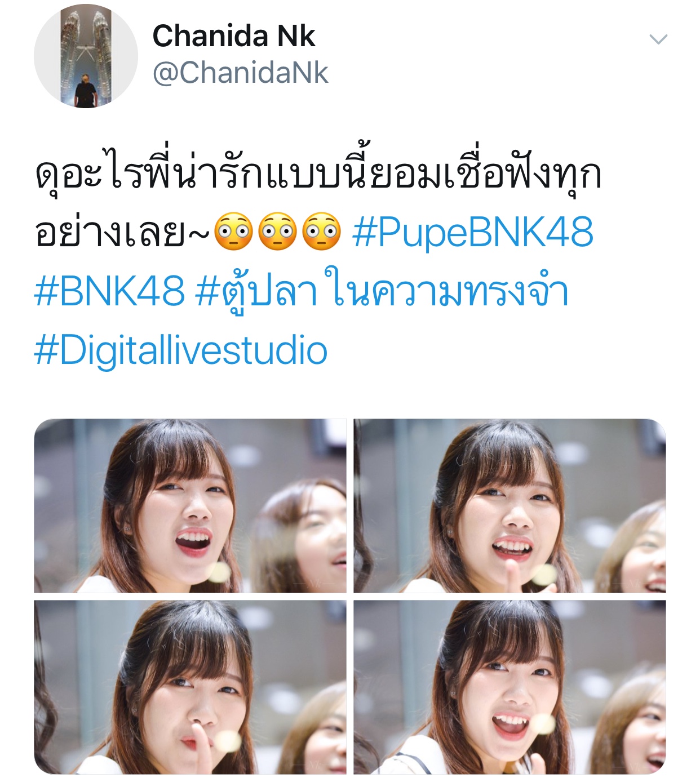View the bottom-left photo with finger on lips

coord(190,687)
